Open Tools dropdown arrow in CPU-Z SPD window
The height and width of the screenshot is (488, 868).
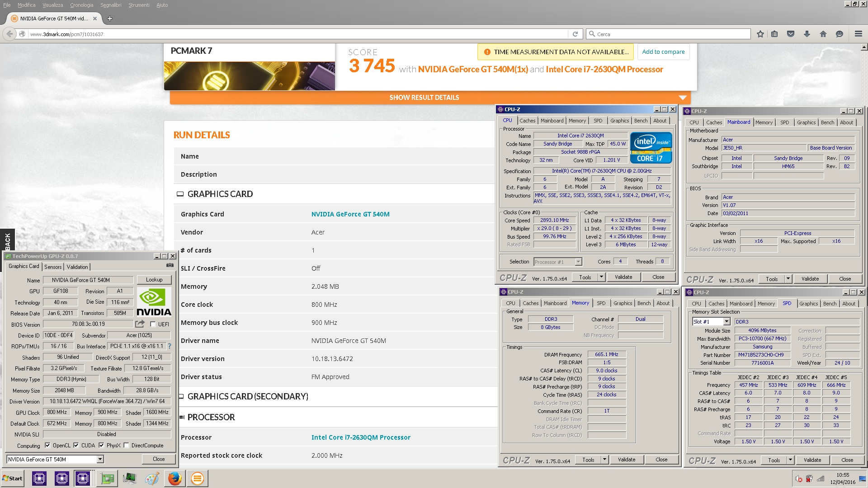click(x=790, y=460)
